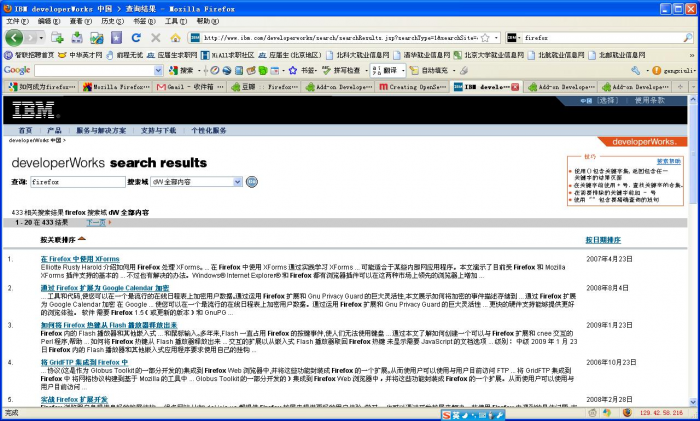Switch to the Creating OpenSe tab
700x421 pixels.
point(413,87)
